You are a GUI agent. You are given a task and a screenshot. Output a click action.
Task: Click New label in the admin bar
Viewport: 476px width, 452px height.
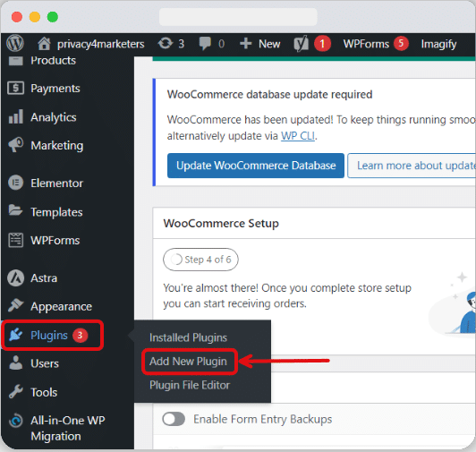269,44
